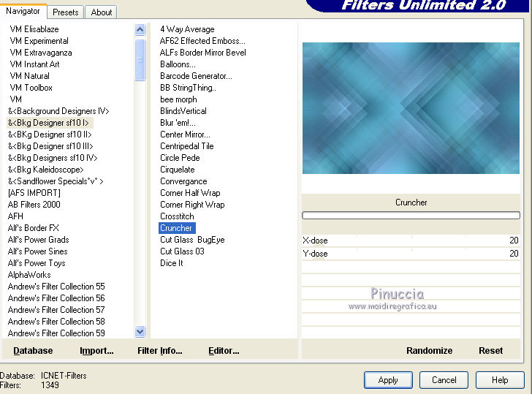Open the filter Editor...
Screen dimensions: 532x394
tap(224, 351)
